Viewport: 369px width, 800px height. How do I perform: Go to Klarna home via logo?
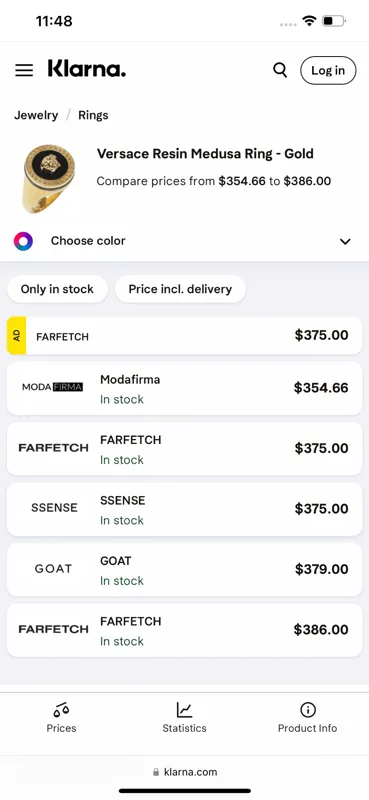point(87,69)
